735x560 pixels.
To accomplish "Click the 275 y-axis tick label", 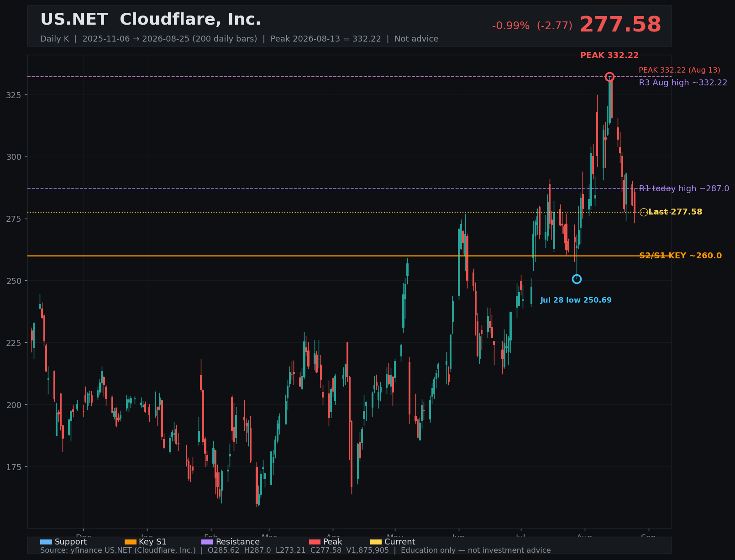I will click(14, 219).
